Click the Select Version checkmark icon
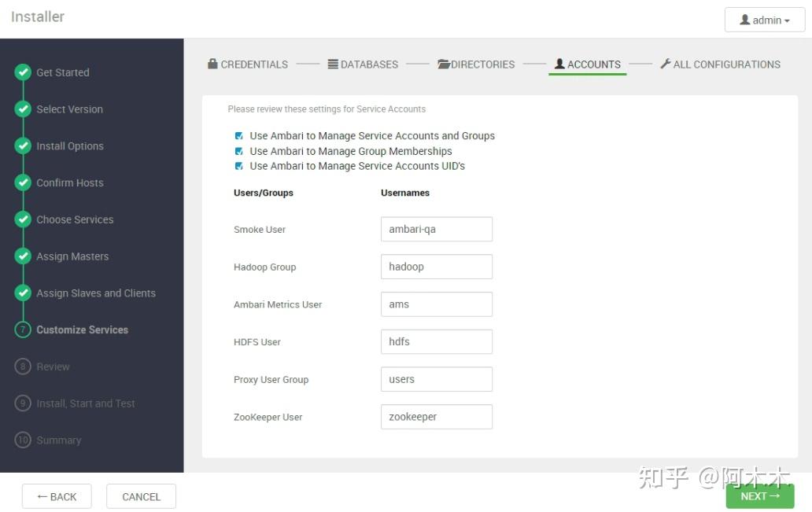Viewport: 812px width, 512px height. (23, 109)
